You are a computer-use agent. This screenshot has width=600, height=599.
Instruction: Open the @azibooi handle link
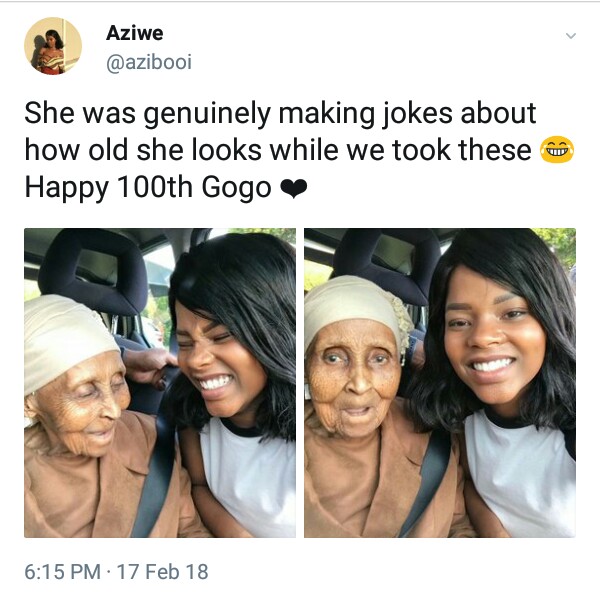[148, 62]
